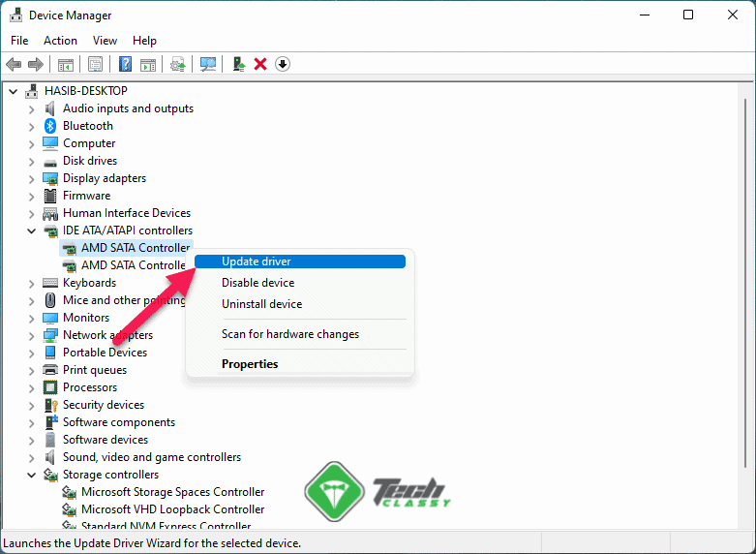Collapse the IDE ATA/ATAPI controllers category

coord(31,231)
